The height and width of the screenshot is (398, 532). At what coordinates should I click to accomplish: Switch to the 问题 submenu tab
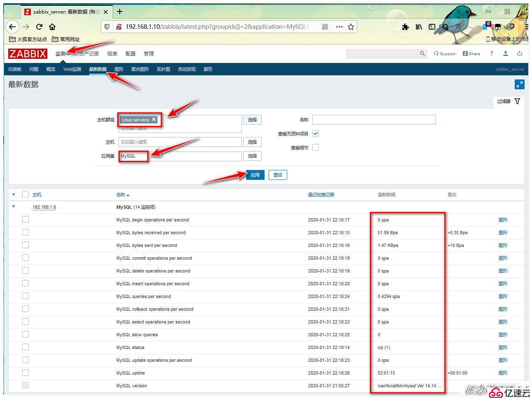pyautogui.click(x=34, y=69)
